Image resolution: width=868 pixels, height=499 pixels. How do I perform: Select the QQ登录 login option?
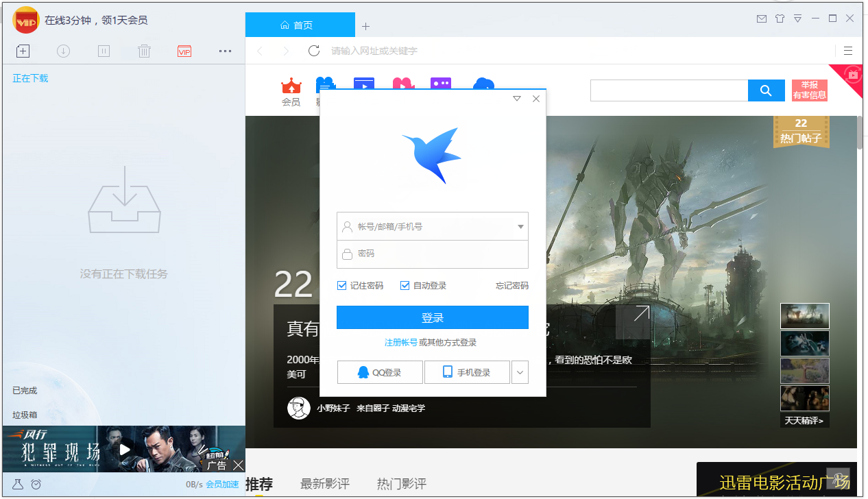pyautogui.click(x=379, y=372)
